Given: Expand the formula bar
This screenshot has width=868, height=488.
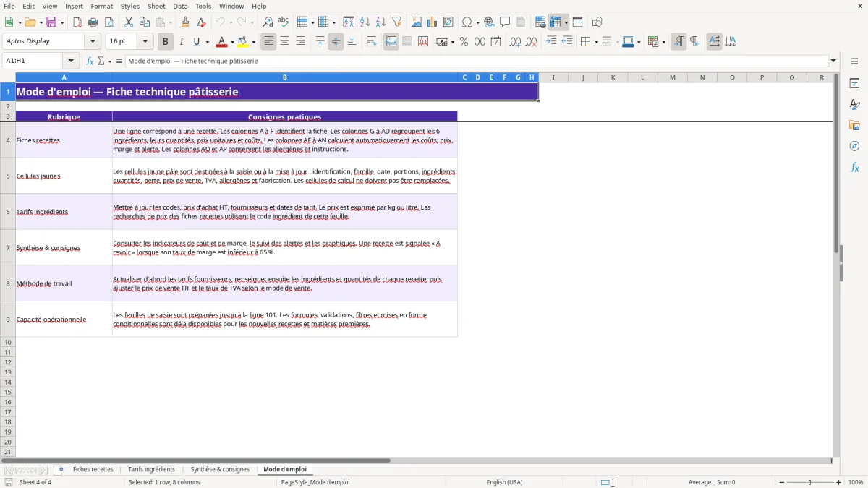Looking at the screenshot, I should 833,61.
